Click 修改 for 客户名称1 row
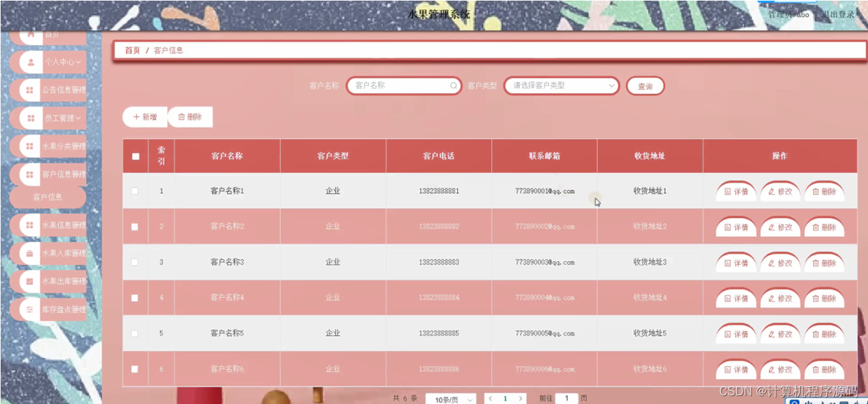Screen dimensions: 868x404 pos(780,192)
